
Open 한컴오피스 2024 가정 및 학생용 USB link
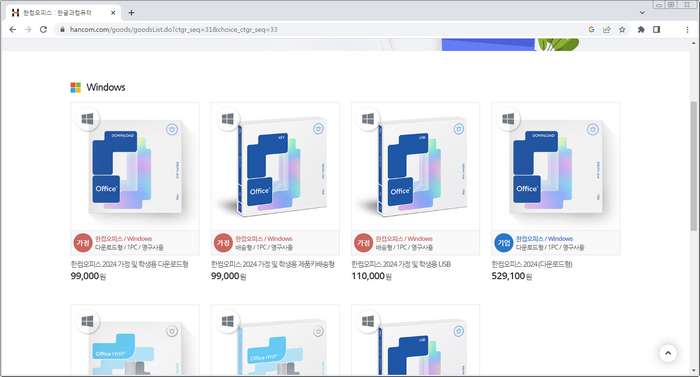tap(401, 264)
